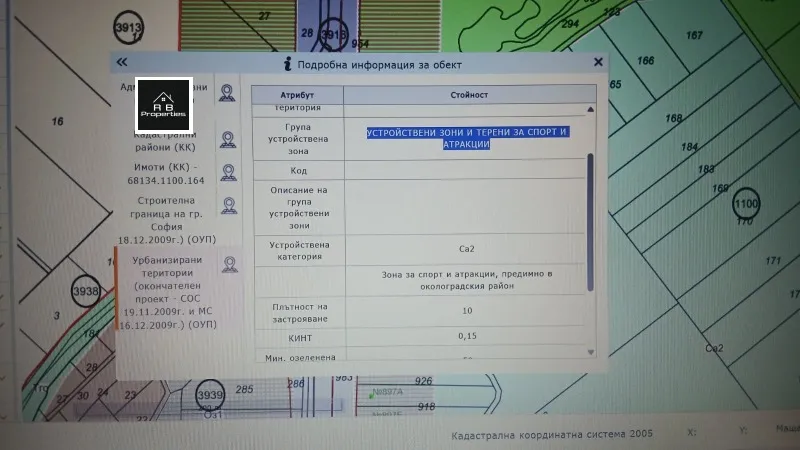Click locate pin beside Строителна граница
The height and width of the screenshot is (450, 800).
click(x=228, y=206)
